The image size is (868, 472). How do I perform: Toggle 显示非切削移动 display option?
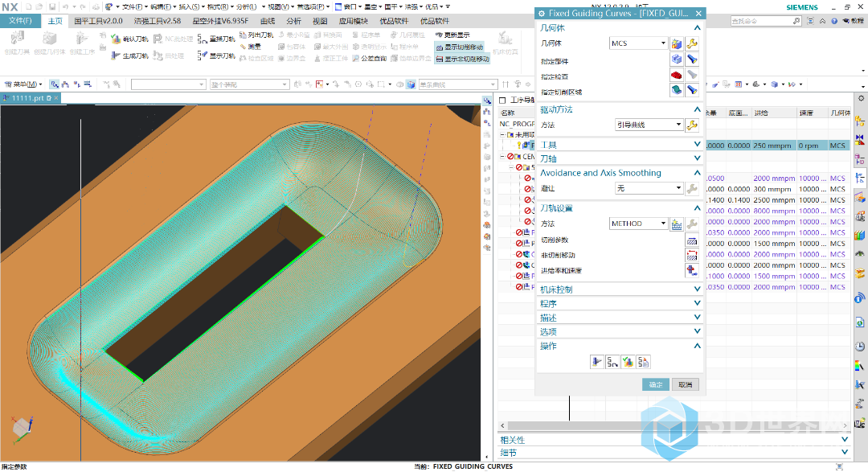[463, 59]
